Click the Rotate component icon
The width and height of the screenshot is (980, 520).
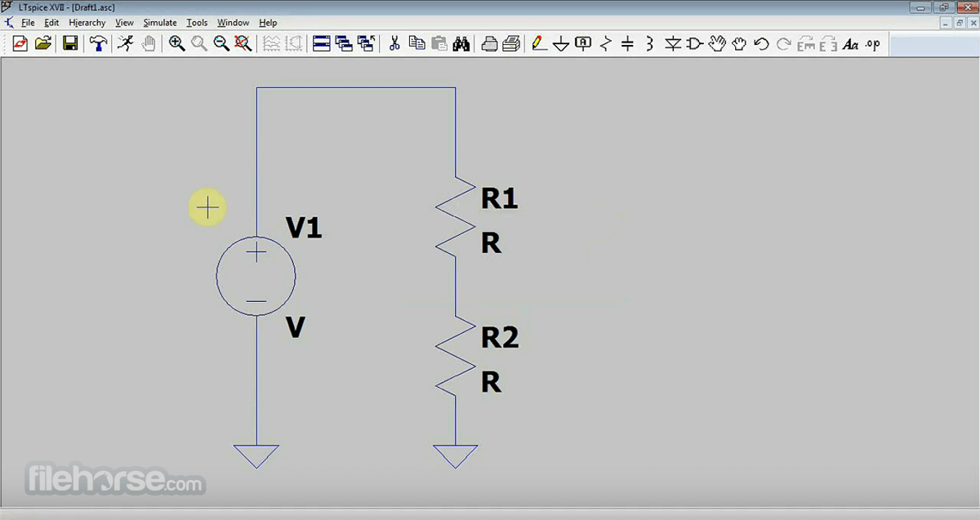(806, 43)
